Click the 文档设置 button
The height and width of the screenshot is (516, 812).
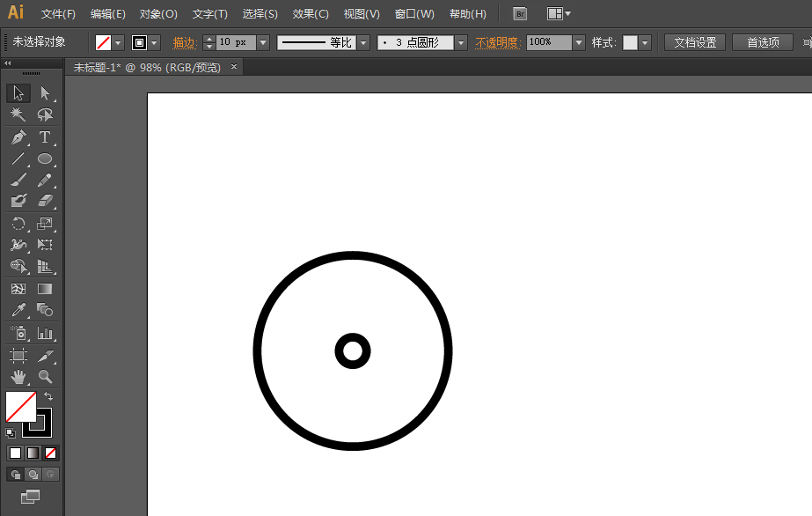pyautogui.click(x=694, y=42)
